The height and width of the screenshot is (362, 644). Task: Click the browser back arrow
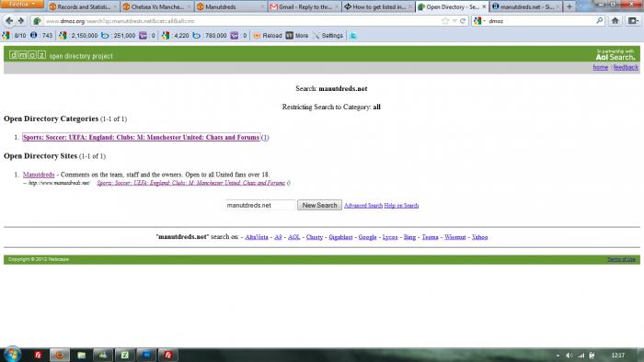point(9,20)
